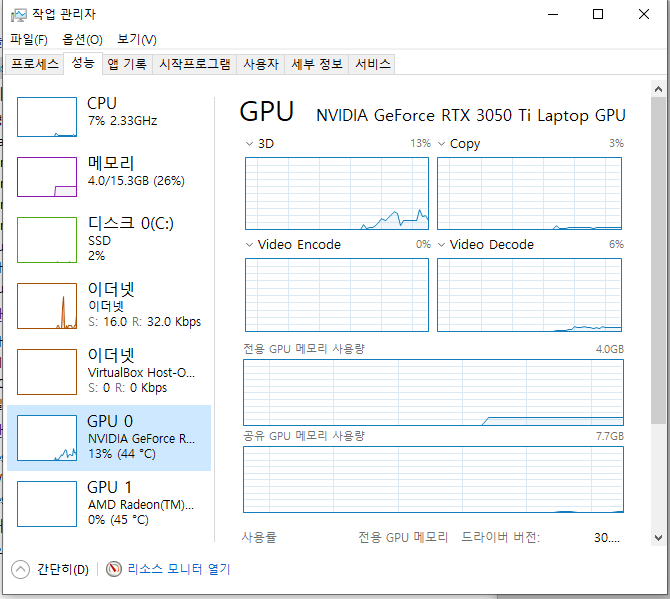Click the scrollbar up arrow
Viewport: 670px width, 599px height.
pos(658,89)
